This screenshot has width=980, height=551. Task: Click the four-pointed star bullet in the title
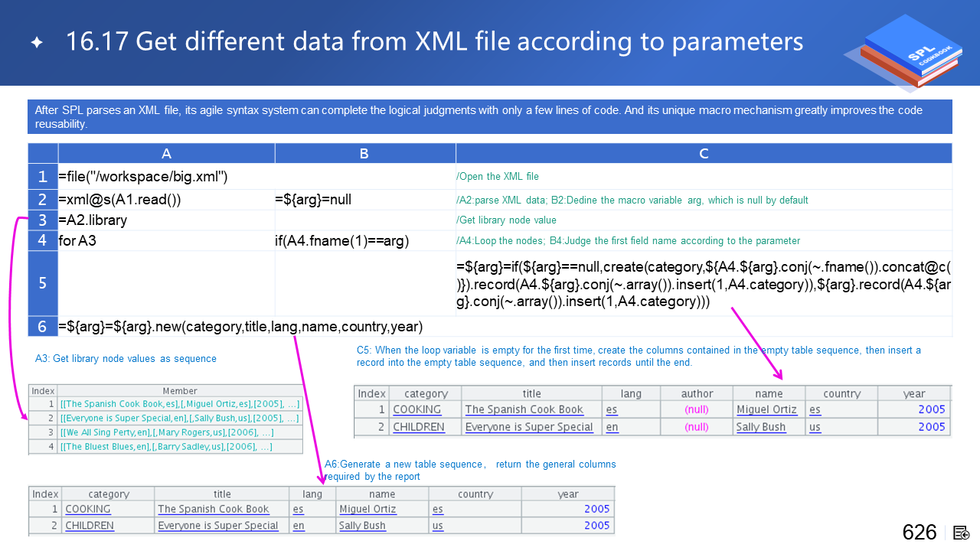pyautogui.click(x=36, y=43)
